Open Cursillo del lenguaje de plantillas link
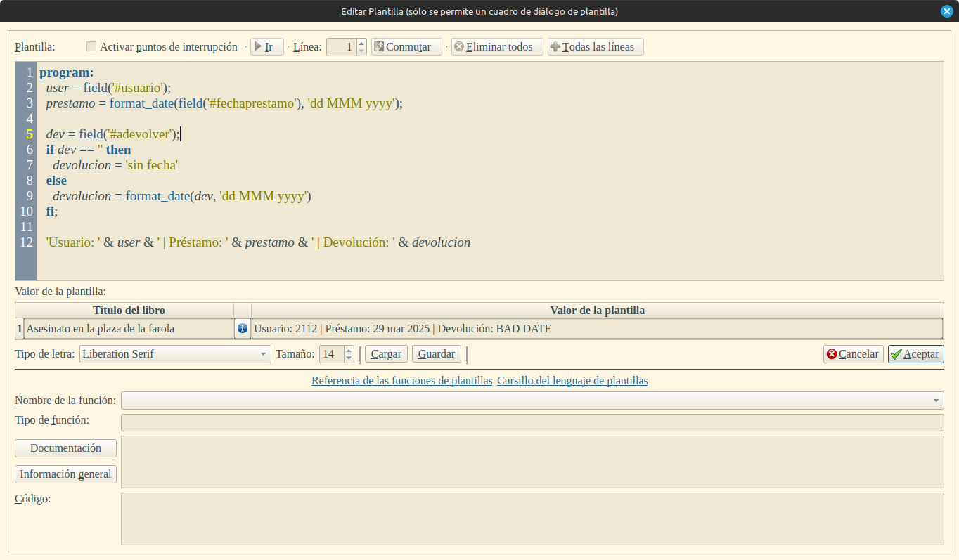Viewport: 959px width, 560px height. pos(572,381)
